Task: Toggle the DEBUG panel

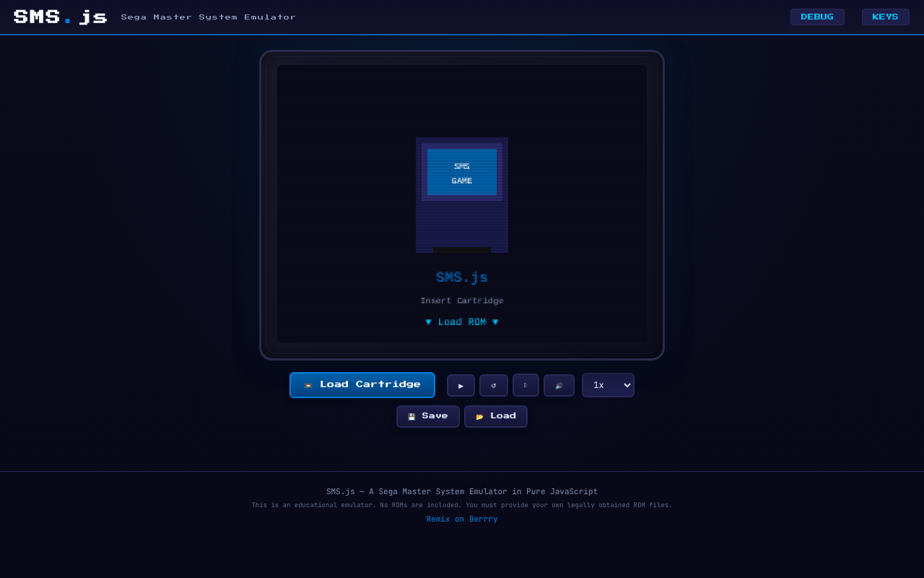Action: 816,17
